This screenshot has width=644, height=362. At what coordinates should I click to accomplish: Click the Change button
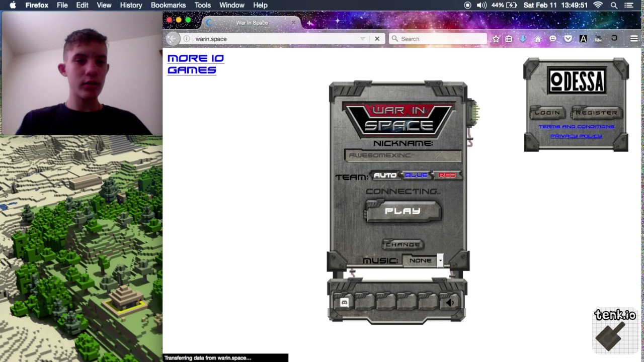point(403,244)
